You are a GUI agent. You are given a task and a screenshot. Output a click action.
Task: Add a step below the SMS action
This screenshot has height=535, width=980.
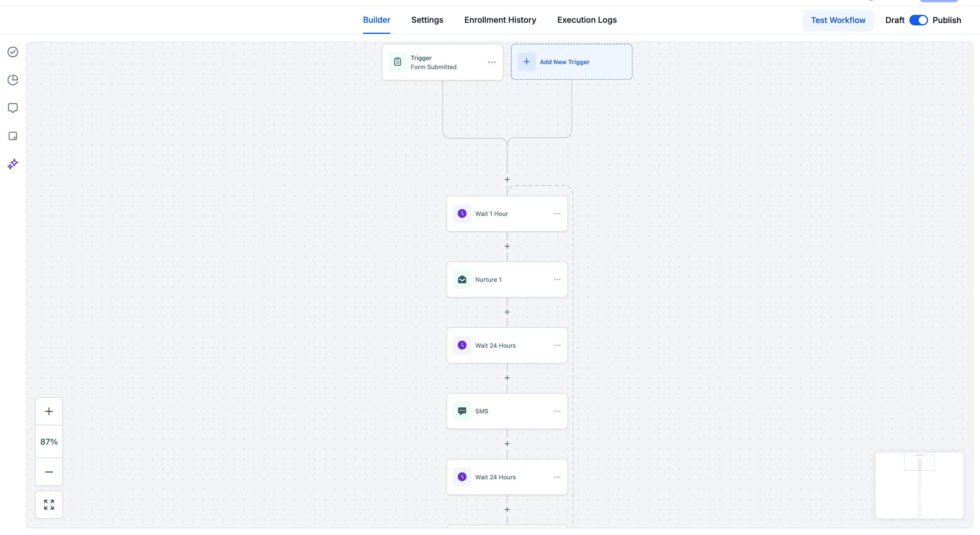507,444
